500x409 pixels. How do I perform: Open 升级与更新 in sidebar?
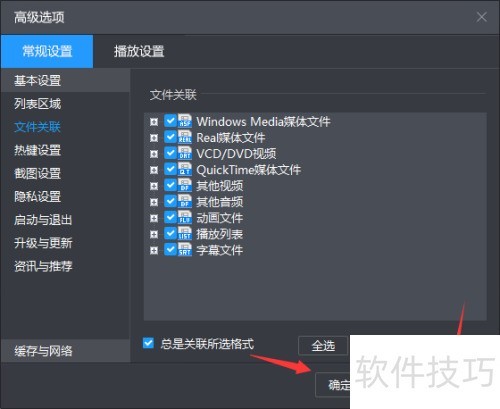[x=65, y=243]
